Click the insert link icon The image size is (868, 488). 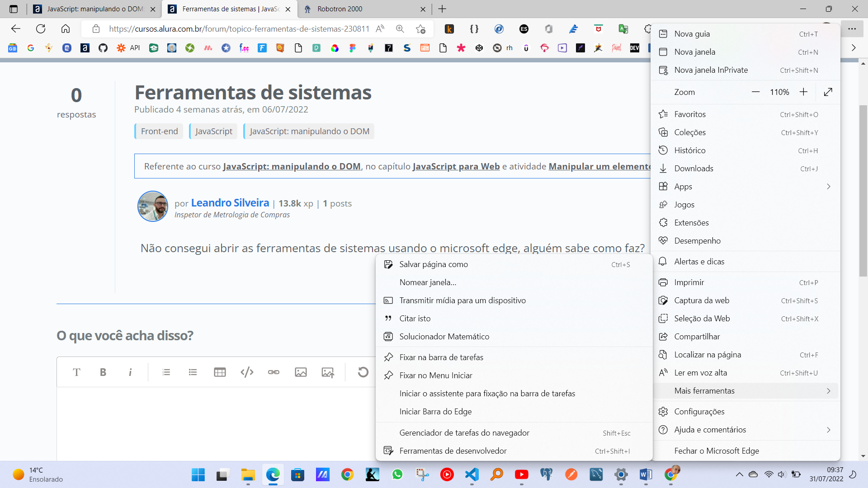click(274, 372)
